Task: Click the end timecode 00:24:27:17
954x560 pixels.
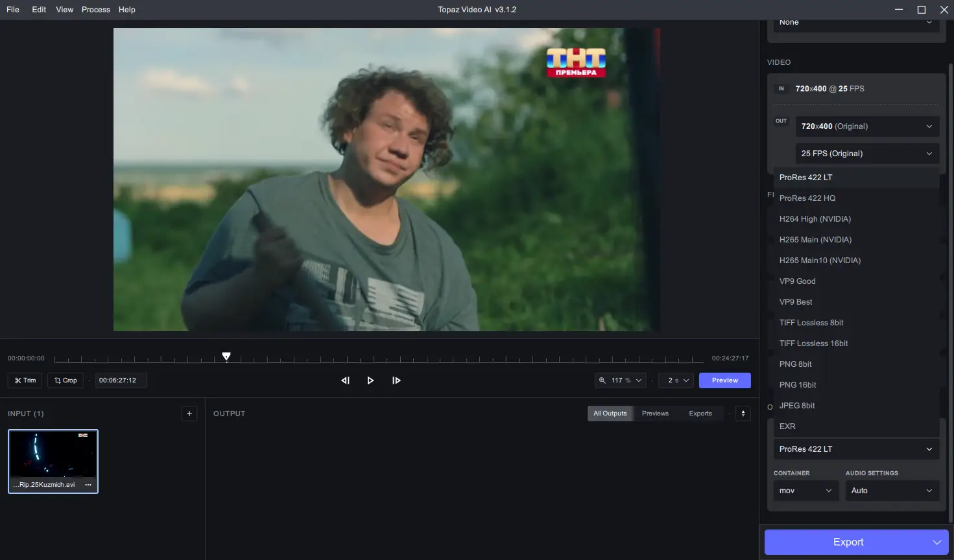Action: coord(730,358)
